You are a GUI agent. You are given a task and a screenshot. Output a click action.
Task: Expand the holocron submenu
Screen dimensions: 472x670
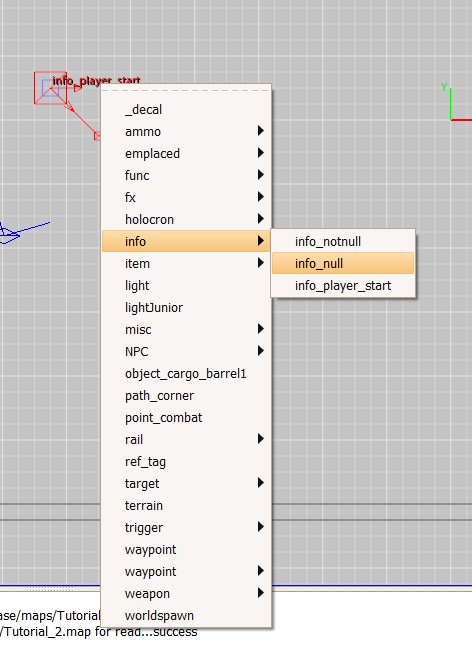[x=186, y=219]
